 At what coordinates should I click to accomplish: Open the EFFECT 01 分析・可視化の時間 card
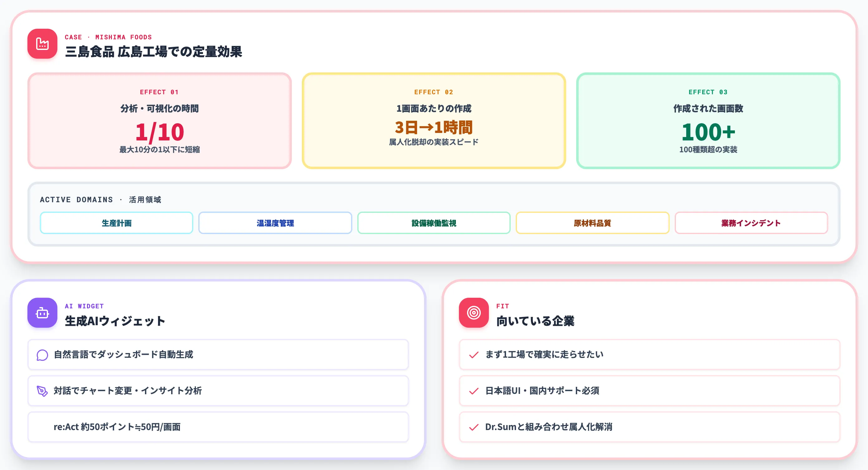[160, 121]
